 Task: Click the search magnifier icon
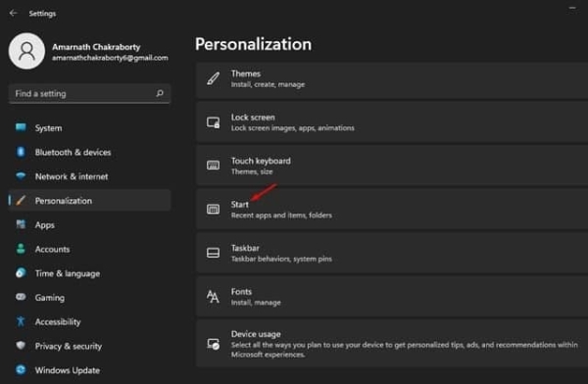point(160,93)
